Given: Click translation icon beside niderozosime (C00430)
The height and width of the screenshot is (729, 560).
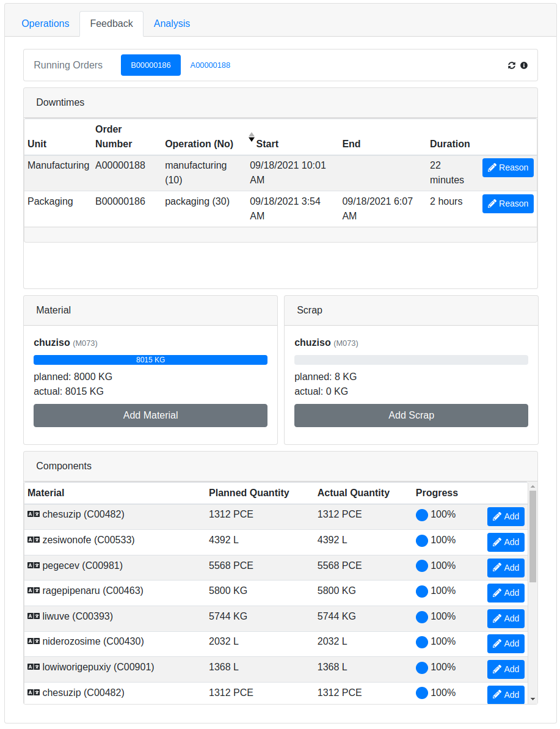Looking at the screenshot, I should pyautogui.click(x=34, y=642).
